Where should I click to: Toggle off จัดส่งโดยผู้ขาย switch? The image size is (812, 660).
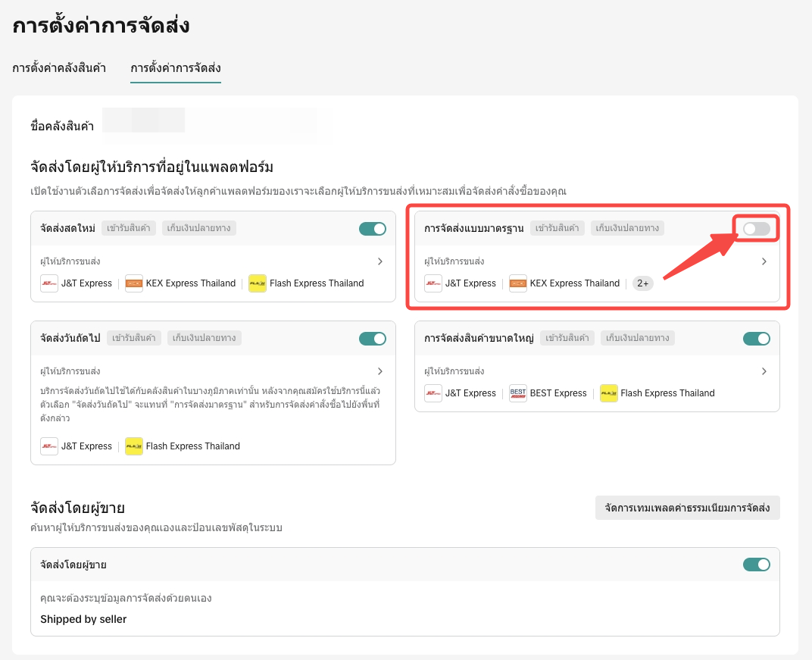[x=756, y=564]
